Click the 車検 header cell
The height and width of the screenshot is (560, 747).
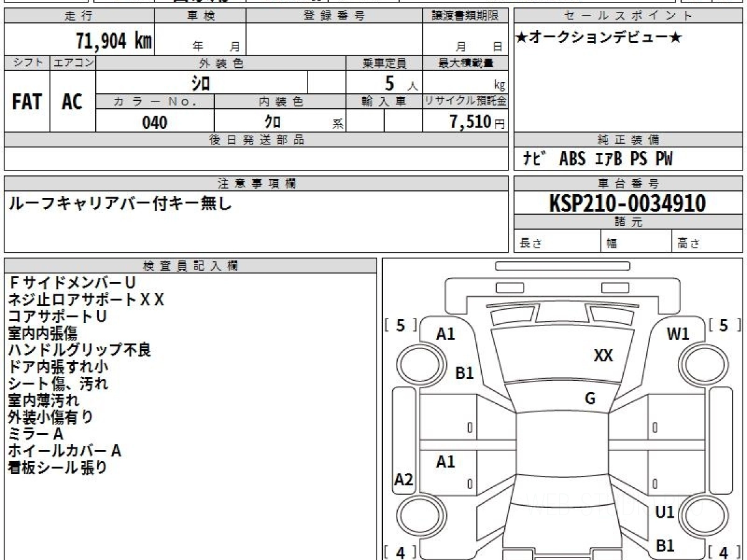[200, 16]
